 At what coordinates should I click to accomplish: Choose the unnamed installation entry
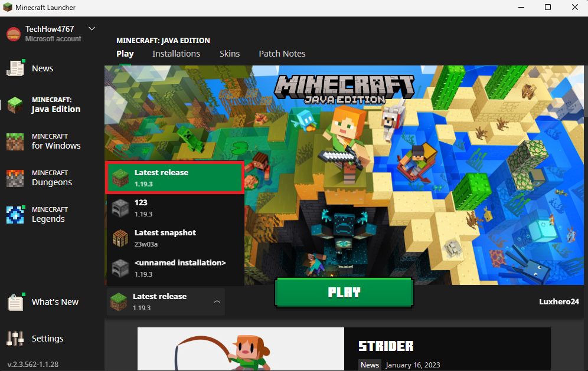tap(175, 268)
